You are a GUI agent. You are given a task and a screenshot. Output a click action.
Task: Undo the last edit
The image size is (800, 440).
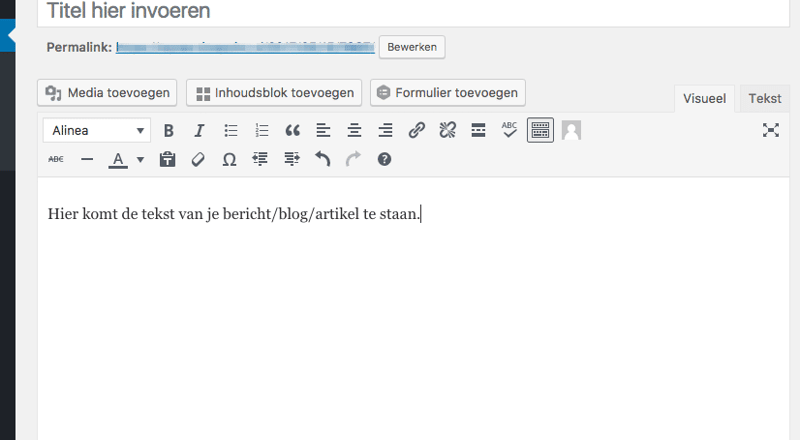(322, 159)
